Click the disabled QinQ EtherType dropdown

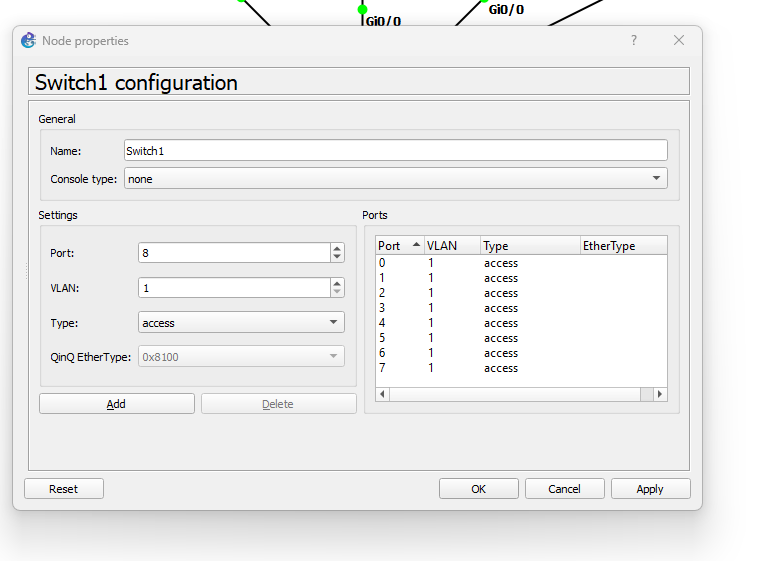241,357
